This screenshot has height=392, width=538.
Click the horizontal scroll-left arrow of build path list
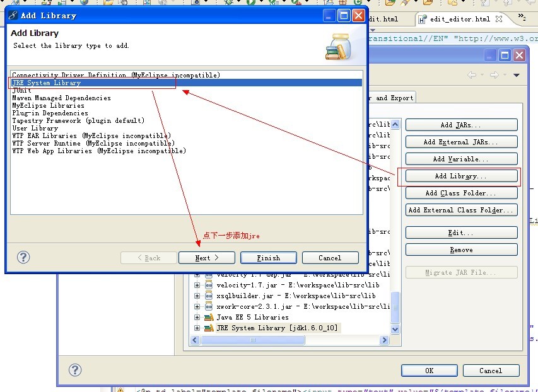(x=195, y=340)
